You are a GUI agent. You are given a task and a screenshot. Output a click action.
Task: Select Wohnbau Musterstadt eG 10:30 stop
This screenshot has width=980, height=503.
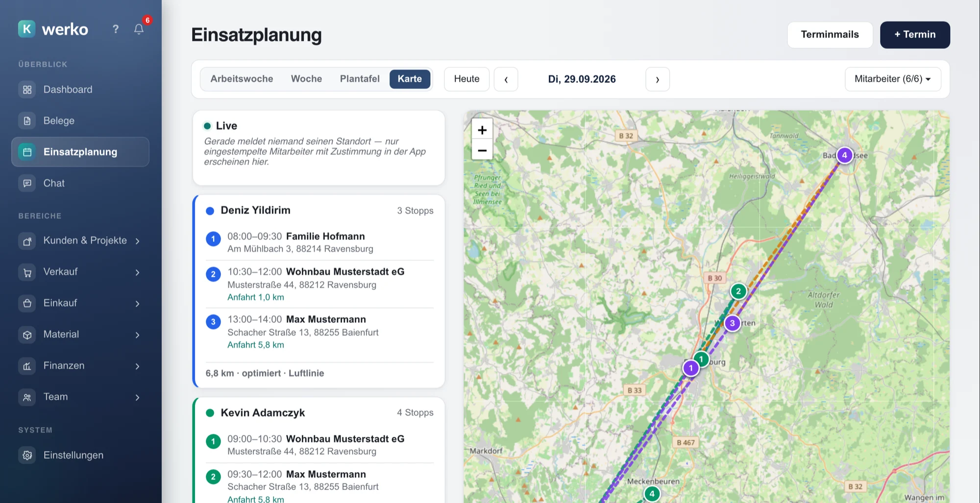(x=319, y=284)
